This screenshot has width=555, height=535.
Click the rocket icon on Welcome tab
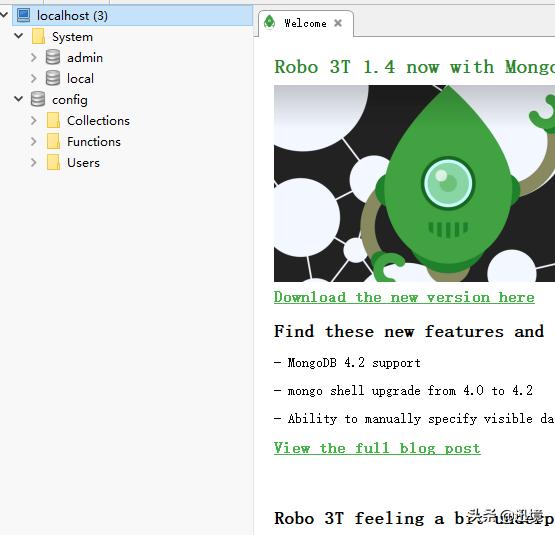pyautogui.click(x=270, y=22)
